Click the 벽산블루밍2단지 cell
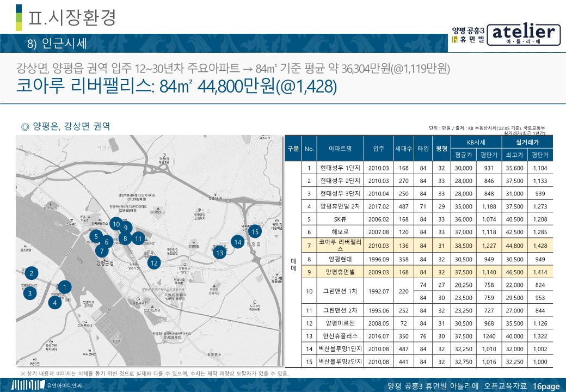 340,362
